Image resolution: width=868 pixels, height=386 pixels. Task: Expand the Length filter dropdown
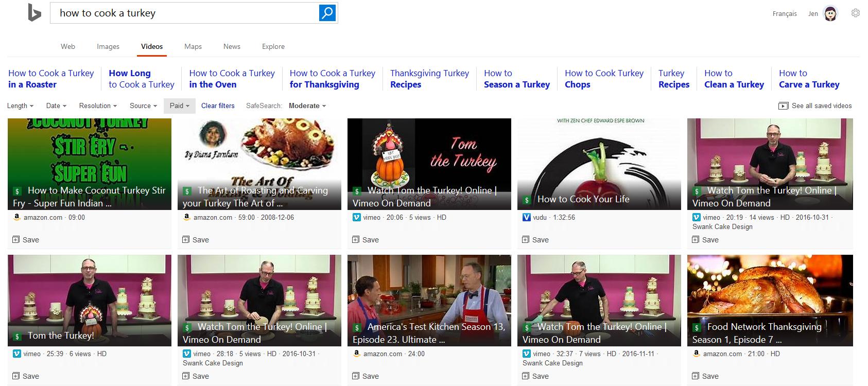pos(20,106)
